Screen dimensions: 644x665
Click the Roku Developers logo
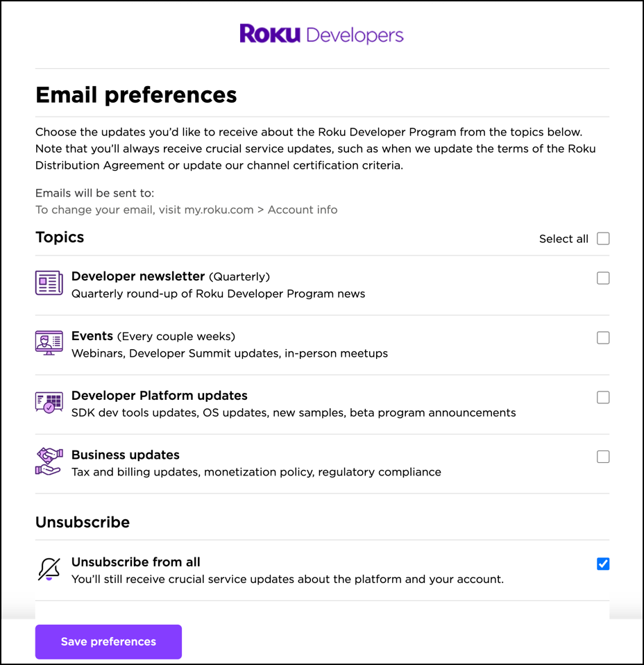(x=321, y=33)
